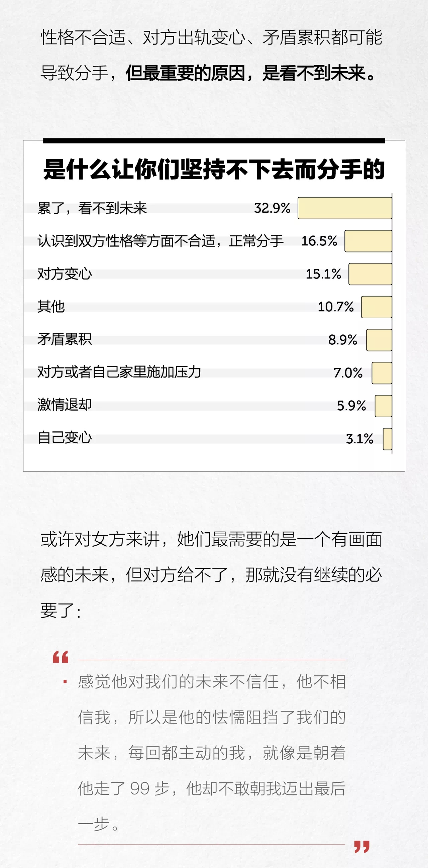Image resolution: width=428 pixels, height=868 pixels.
Task: Select the 16.5% yellow bar
Action: [x=368, y=241]
